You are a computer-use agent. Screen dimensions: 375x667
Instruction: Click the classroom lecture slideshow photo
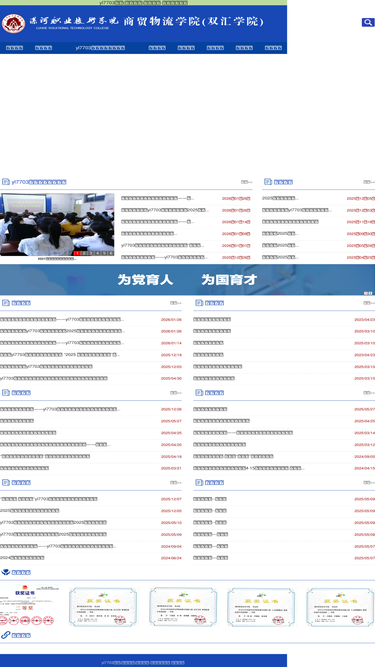point(57,225)
